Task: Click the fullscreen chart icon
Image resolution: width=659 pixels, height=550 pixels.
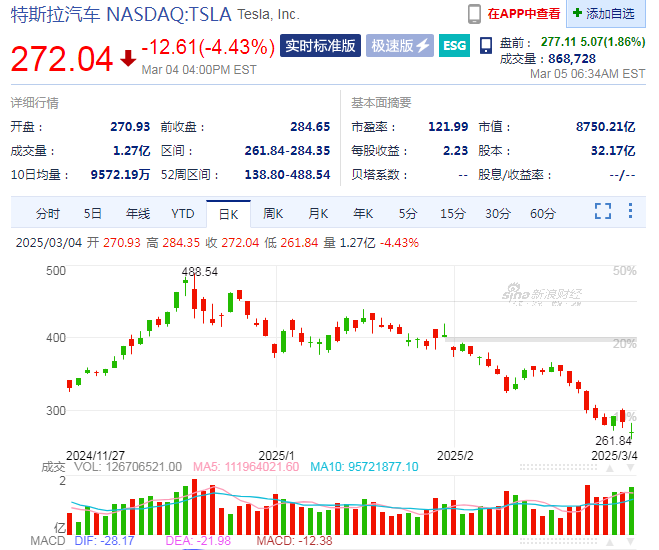Action: pyautogui.click(x=603, y=211)
